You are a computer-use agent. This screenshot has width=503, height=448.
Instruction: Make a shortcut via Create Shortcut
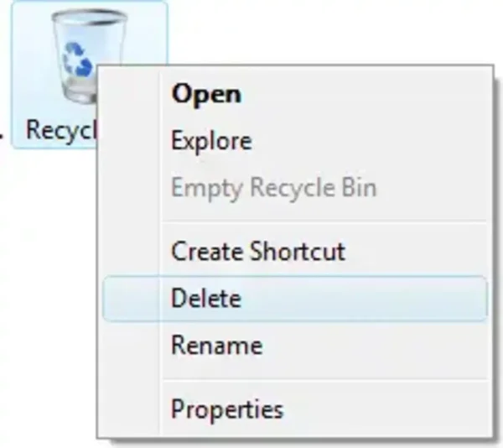257,251
